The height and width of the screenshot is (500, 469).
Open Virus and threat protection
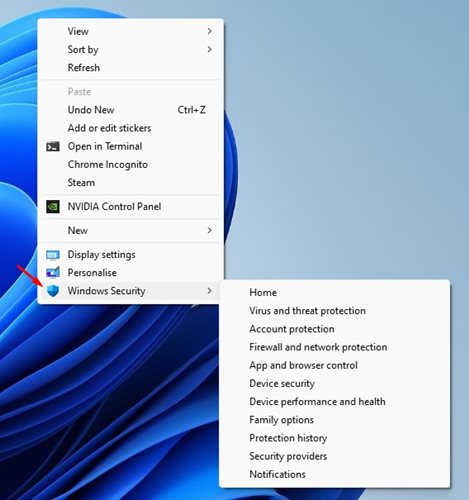coord(334,311)
